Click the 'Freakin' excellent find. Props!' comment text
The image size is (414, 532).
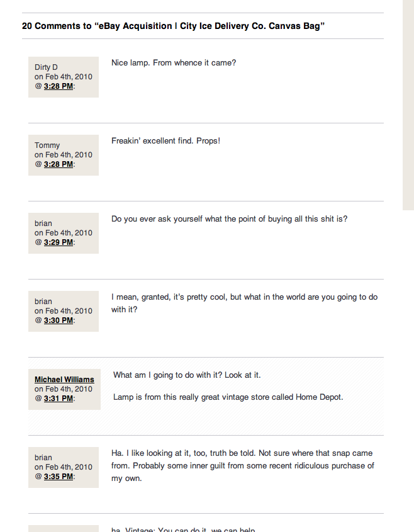[166, 141]
